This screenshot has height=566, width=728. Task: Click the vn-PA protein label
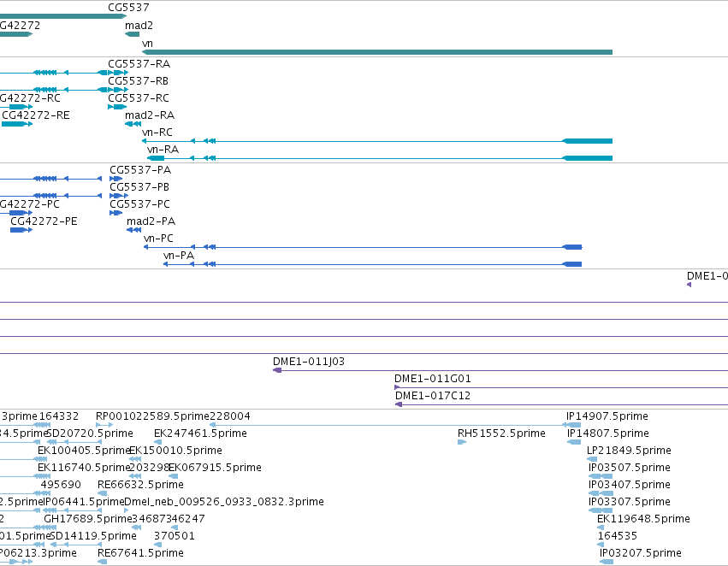coord(179,256)
